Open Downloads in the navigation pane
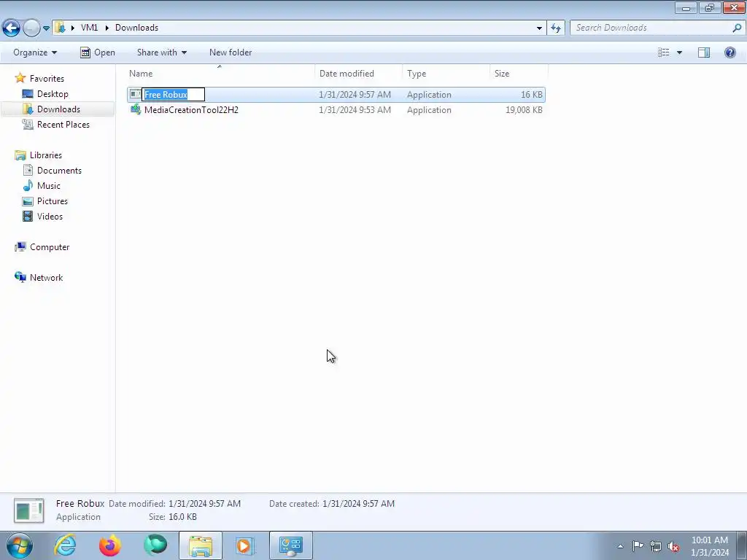The image size is (747, 560). pos(58,109)
